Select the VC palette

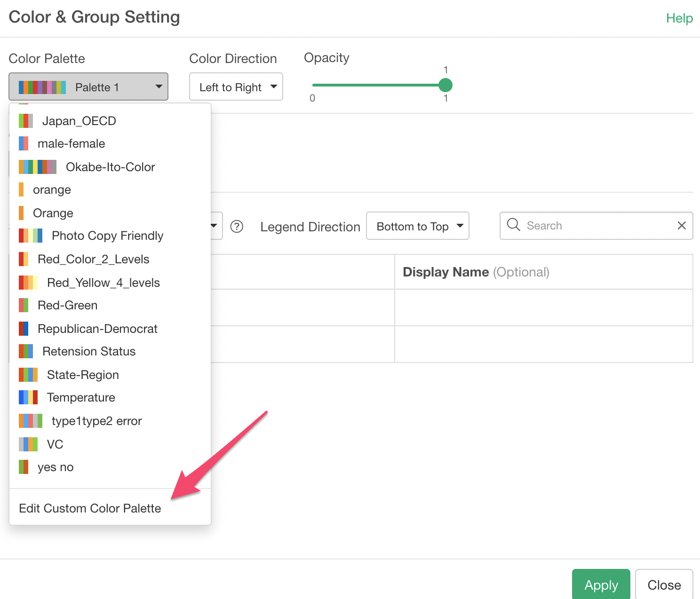click(x=110, y=444)
